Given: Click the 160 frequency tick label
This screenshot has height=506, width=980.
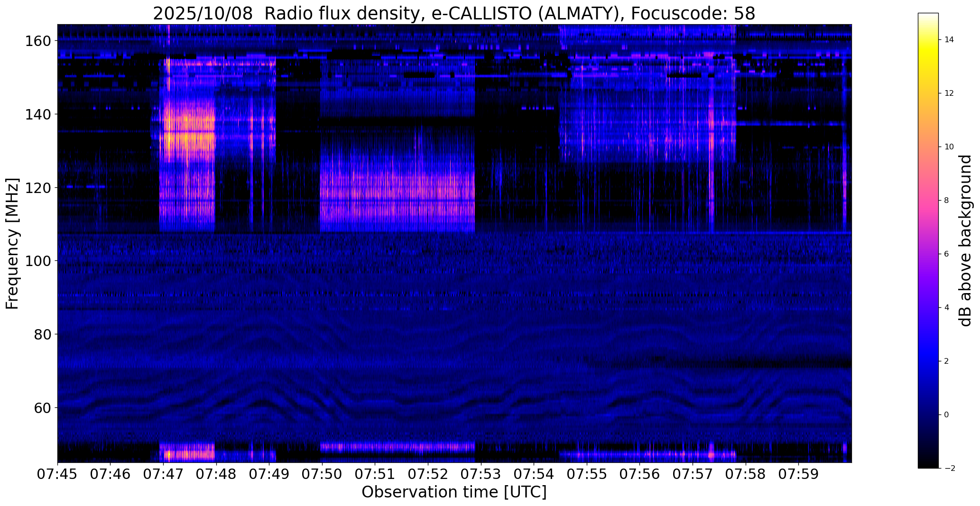Looking at the screenshot, I should (37, 41).
